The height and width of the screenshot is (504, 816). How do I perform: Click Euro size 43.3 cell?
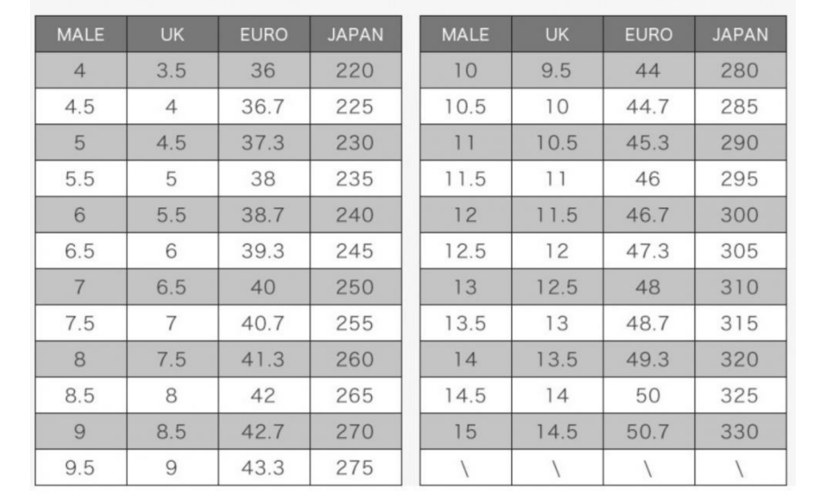click(x=263, y=468)
